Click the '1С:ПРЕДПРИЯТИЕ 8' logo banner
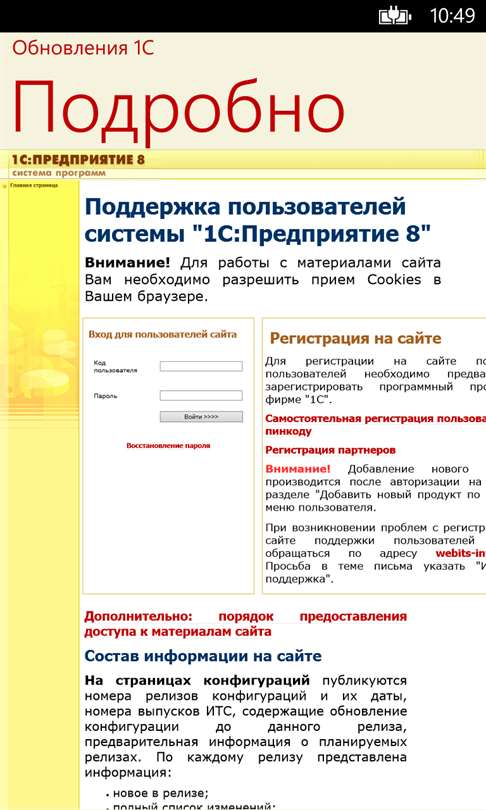486x810 pixels. (79, 160)
